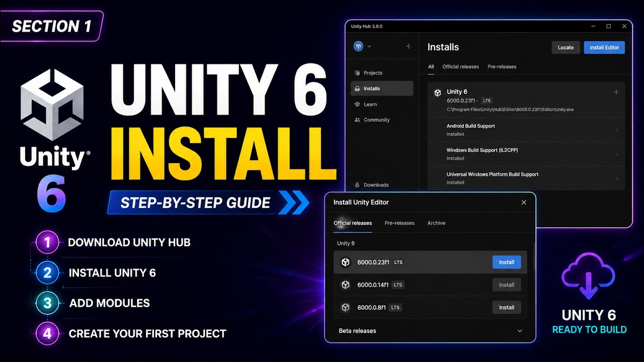The height and width of the screenshot is (362, 644).
Task: Click the dotted cross icon above the sidebar
Action: (409, 46)
